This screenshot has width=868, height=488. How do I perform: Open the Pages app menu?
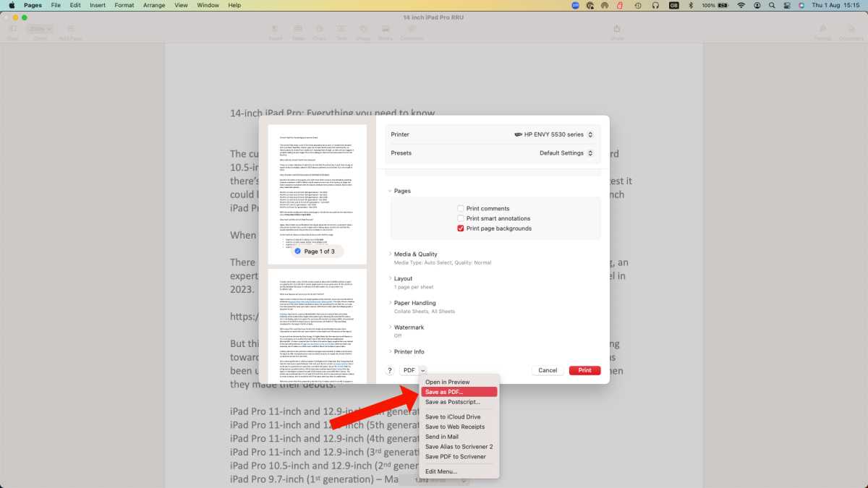tap(33, 5)
